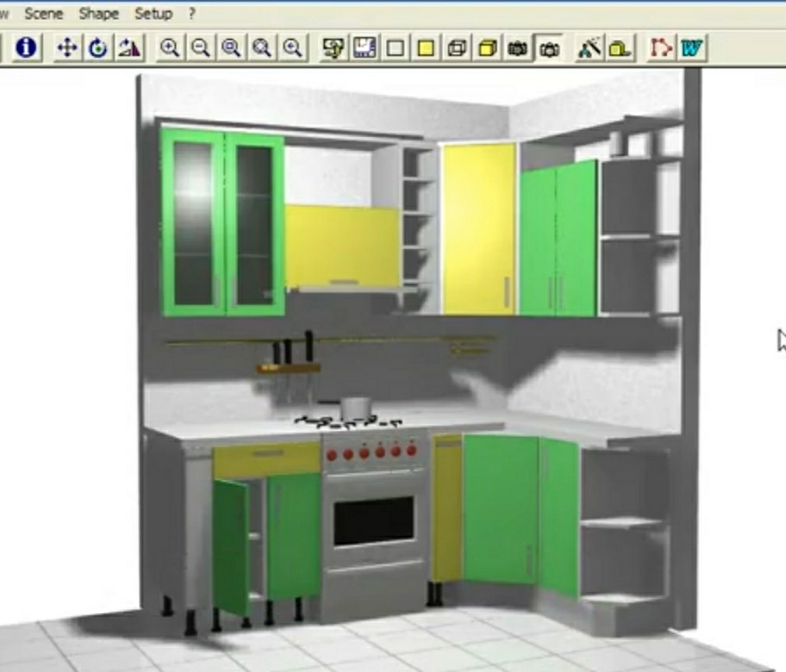Switch to solid yellow 3D box view

[x=488, y=48]
